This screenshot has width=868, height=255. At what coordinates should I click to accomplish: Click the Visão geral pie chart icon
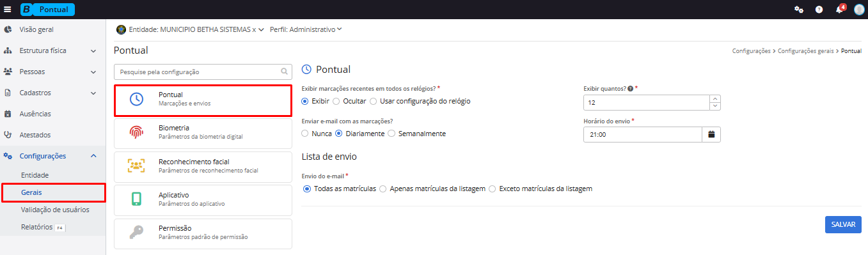[x=8, y=29]
